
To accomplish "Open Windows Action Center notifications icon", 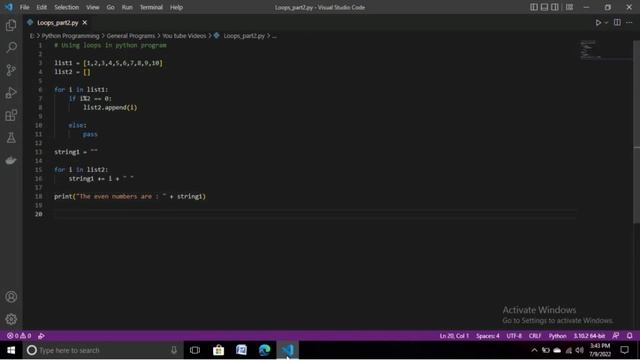I will [624, 350].
